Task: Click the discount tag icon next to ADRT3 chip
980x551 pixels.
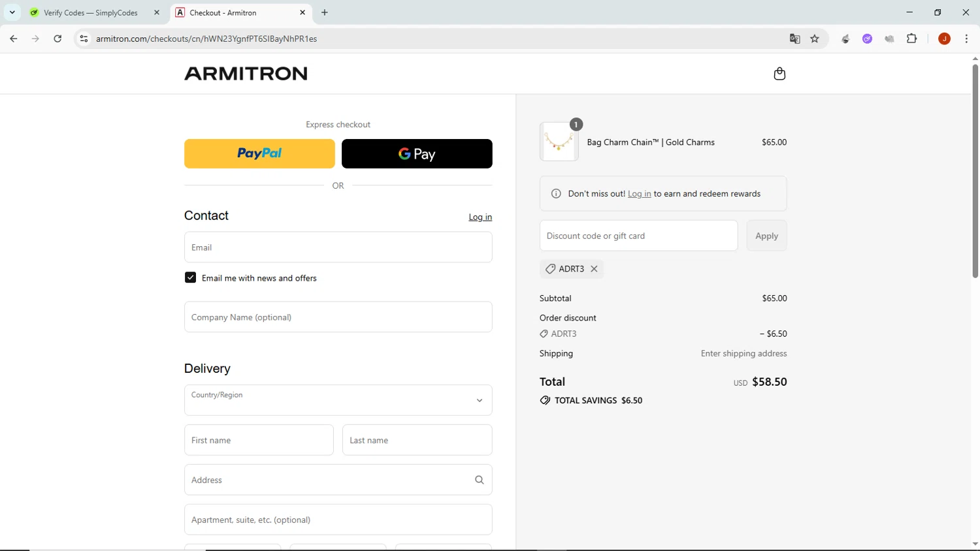Action: 551,269
